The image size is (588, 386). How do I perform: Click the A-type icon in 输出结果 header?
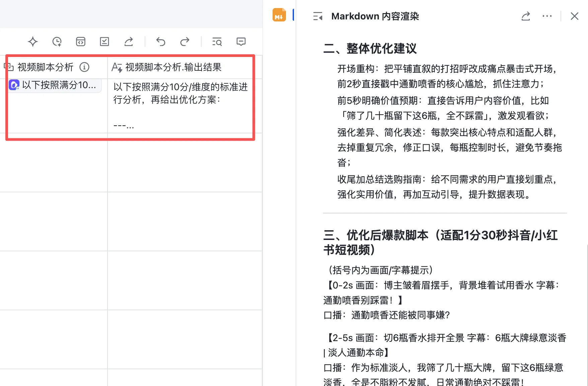(117, 67)
